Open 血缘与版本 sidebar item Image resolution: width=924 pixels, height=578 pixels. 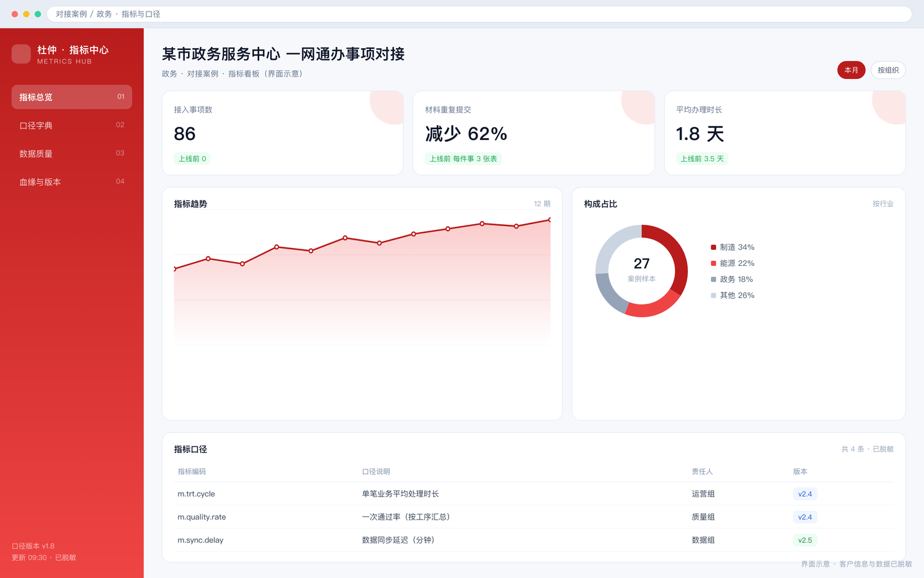point(72,182)
